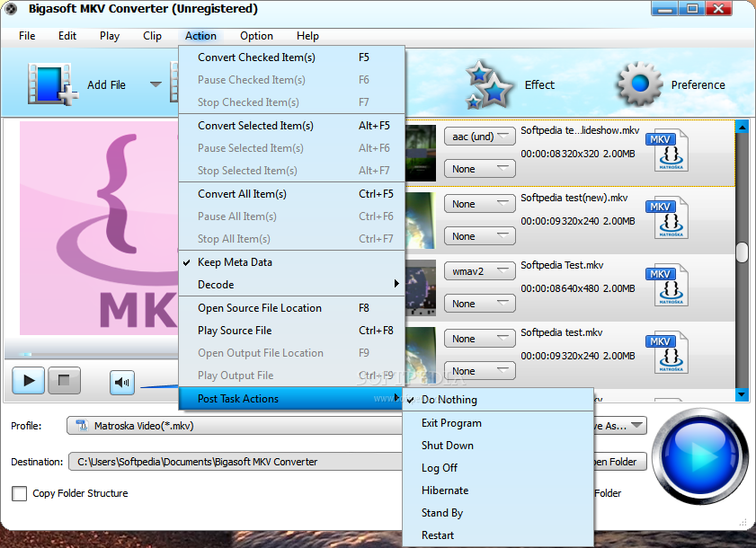Enable Copy Folder Structure checkbox
Image resolution: width=756 pixels, height=548 pixels.
19,493
